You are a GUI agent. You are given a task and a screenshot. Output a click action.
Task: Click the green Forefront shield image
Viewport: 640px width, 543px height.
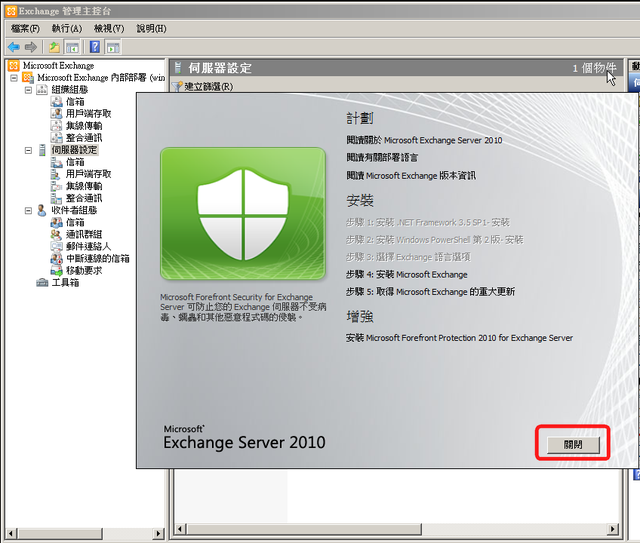tap(243, 214)
